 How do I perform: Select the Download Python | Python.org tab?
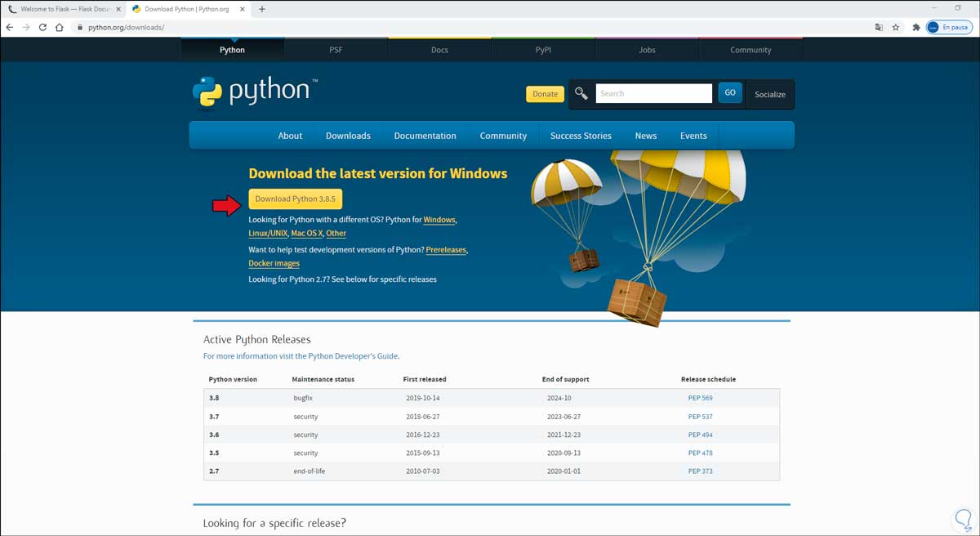click(188, 9)
